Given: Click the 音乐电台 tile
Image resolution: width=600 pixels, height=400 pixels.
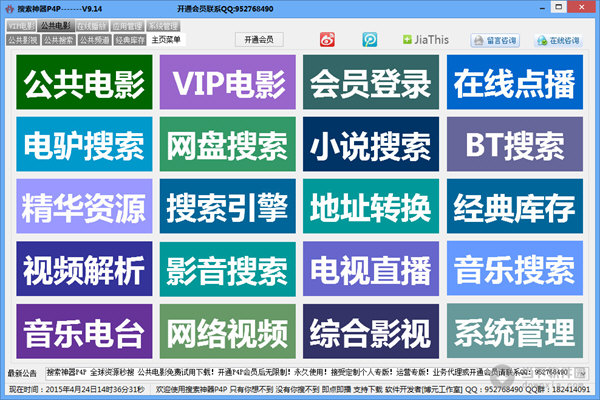Looking at the screenshot, I should [x=84, y=331].
